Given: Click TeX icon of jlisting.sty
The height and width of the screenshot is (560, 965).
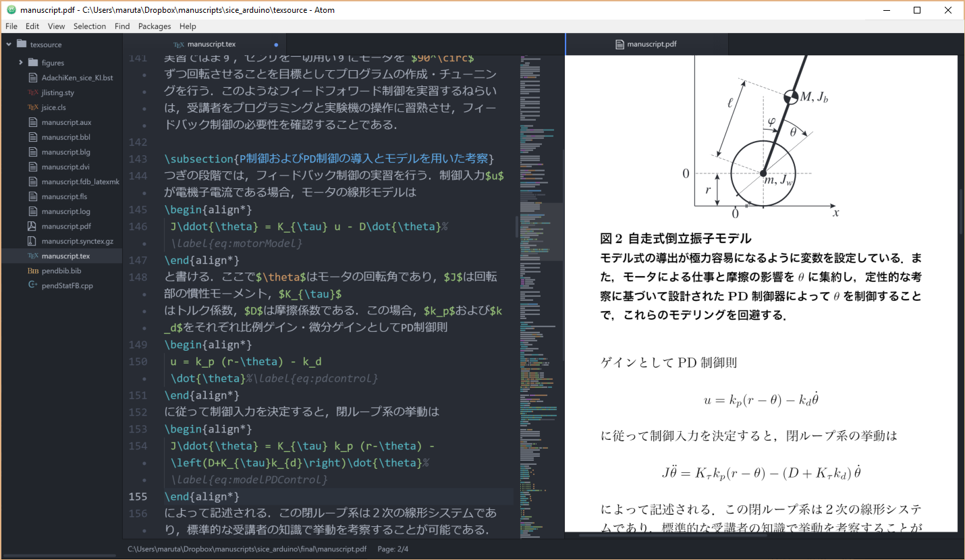Looking at the screenshot, I should (32, 92).
